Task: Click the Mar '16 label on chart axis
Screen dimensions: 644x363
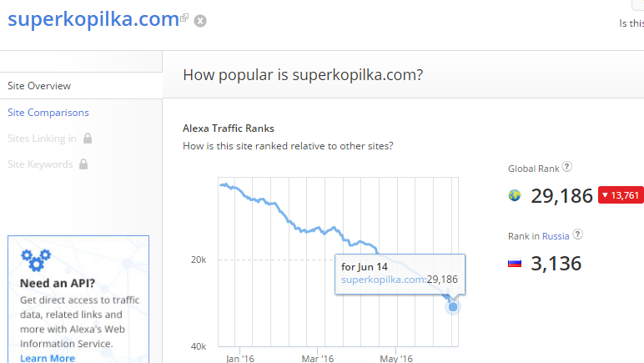Action: (318, 359)
